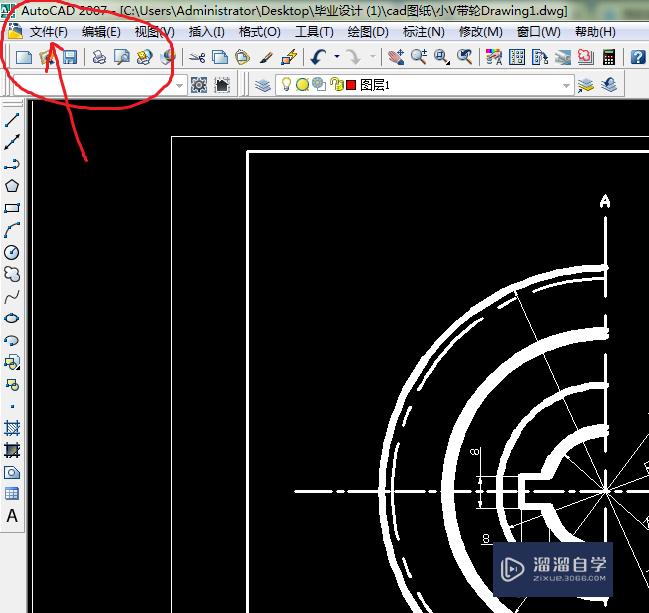This screenshot has width=649, height=613.
Task: Select the Revision Cloud tool
Action: (12, 274)
